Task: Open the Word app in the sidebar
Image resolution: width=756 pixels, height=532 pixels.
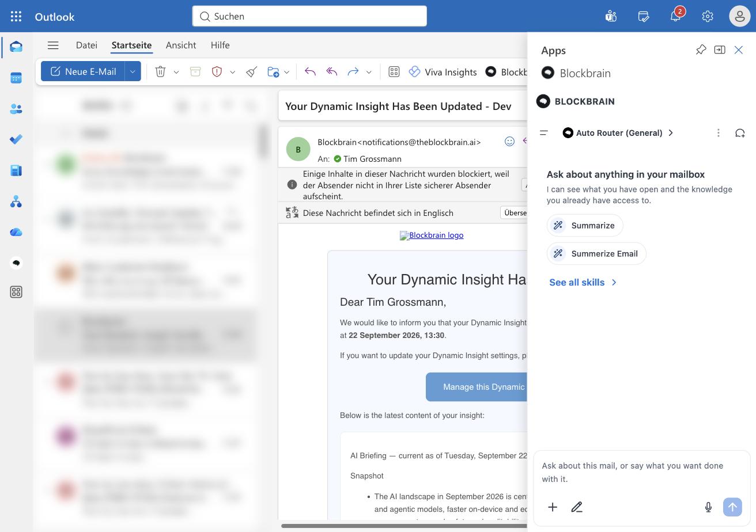Action: coord(16,170)
